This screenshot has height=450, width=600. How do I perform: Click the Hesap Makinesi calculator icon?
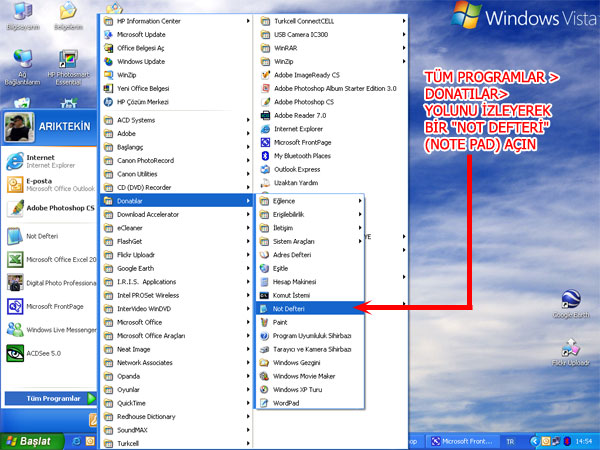click(264, 282)
